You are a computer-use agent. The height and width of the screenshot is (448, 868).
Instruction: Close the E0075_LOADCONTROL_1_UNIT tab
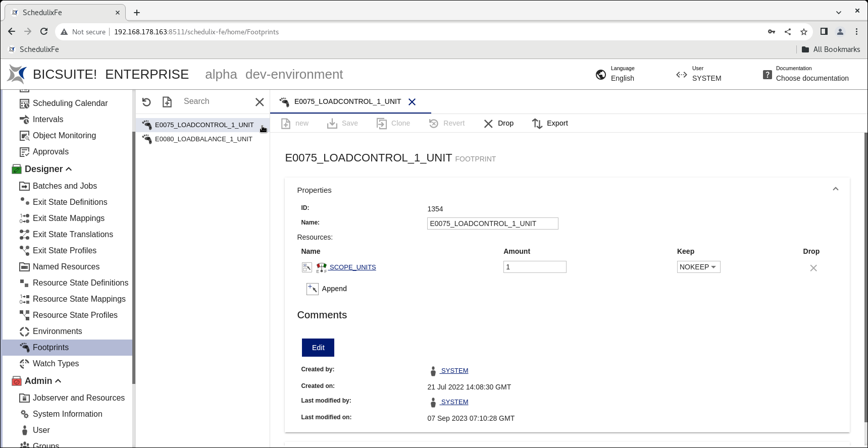[x=412, y=102]
